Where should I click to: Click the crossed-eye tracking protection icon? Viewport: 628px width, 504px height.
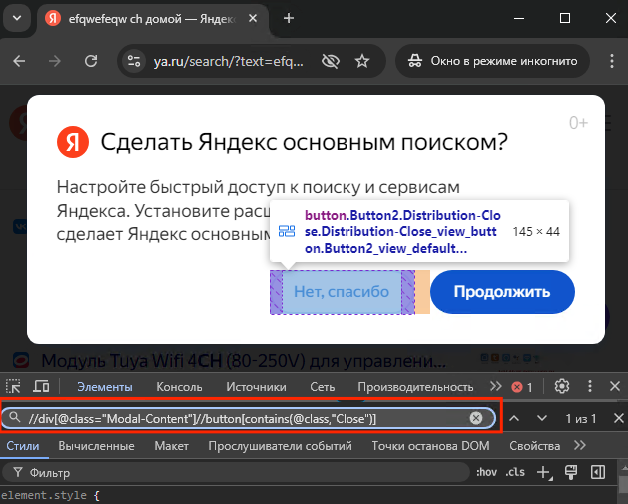tap(331, 61)
